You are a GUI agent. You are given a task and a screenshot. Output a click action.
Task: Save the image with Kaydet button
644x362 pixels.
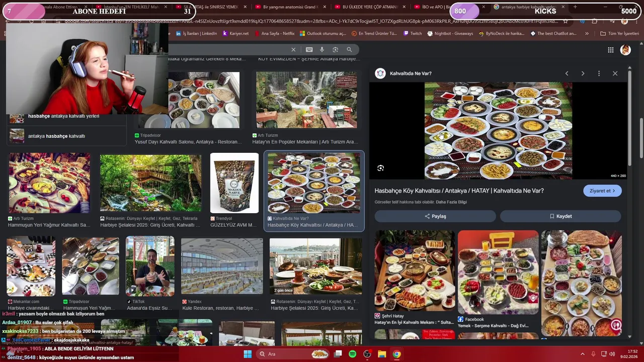560,216
